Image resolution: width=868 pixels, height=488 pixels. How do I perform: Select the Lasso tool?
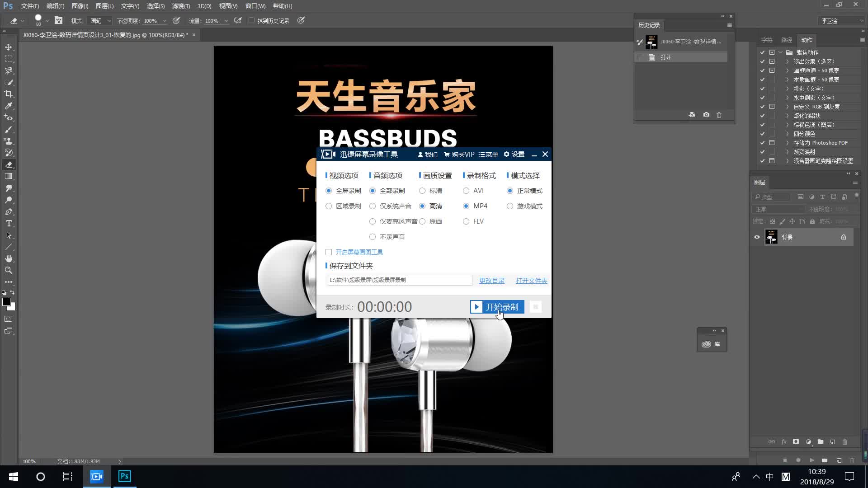pos(9,70)
